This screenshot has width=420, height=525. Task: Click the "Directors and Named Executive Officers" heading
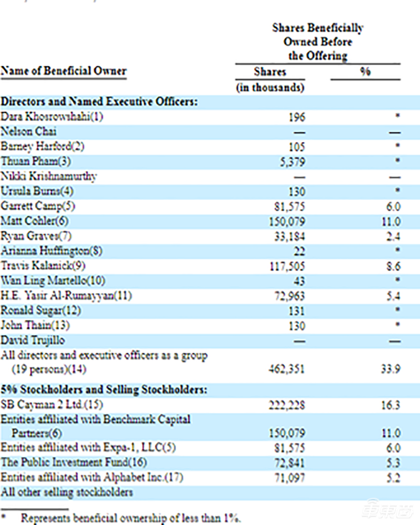(99, 102)
